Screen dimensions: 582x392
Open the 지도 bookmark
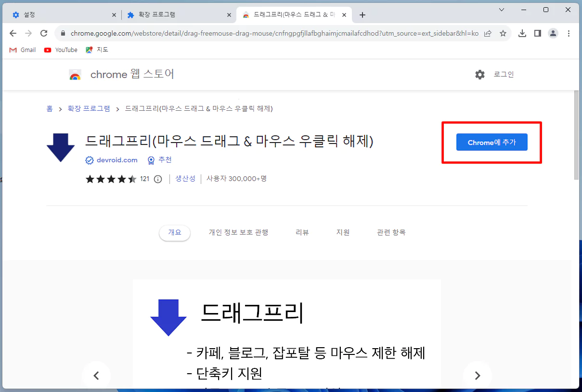(x=97, y=50)
